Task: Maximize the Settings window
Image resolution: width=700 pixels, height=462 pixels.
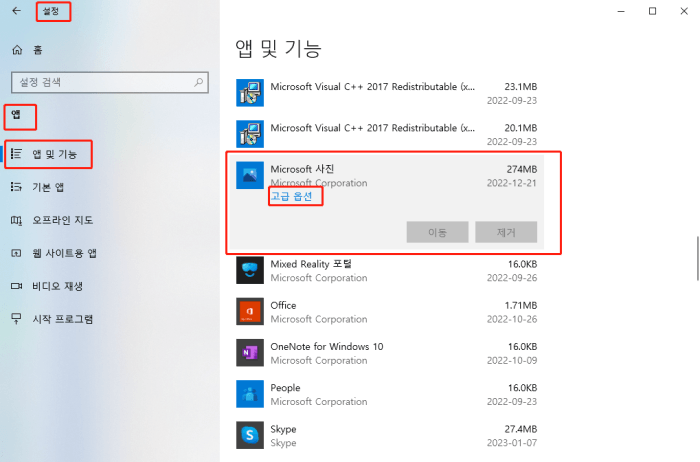Action: pos(652,11)
